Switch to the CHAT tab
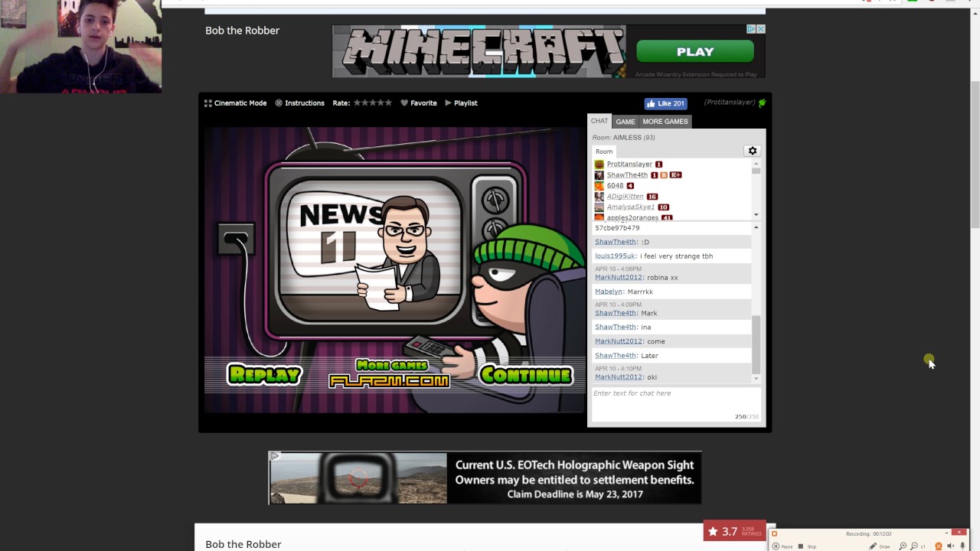The height and width of the screenshot is (551, 980). 599,121
